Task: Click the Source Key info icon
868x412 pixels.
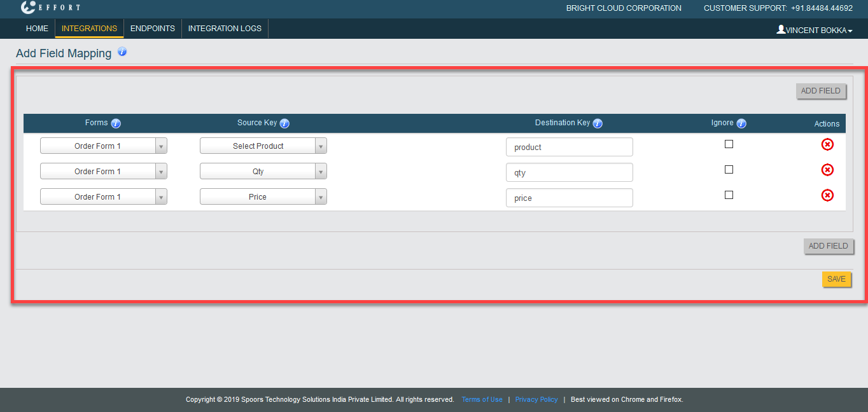Action: click(284, 123)
